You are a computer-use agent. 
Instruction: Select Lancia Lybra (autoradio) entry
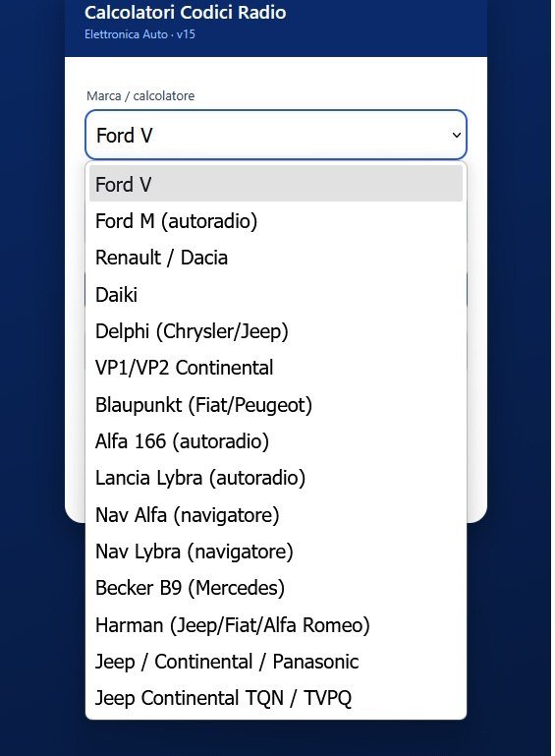pyautogui.click(x=276, y=478)
